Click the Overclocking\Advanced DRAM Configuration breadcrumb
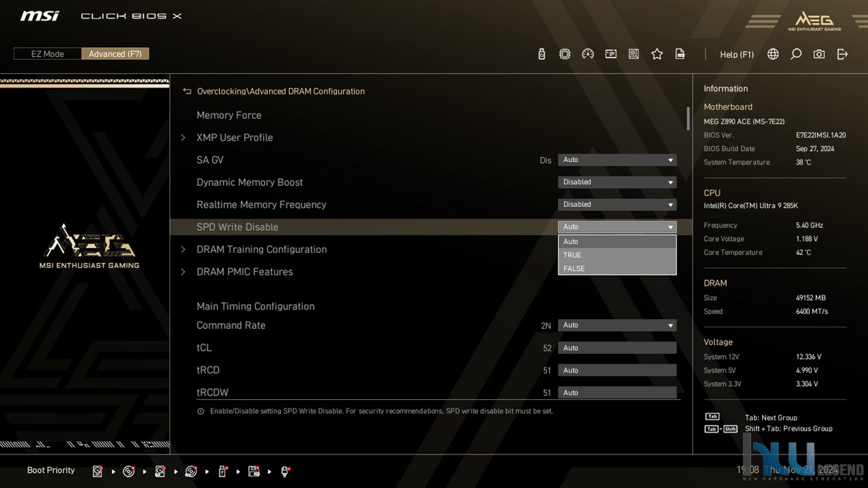 pyautogui.click(x=281, y=91)
